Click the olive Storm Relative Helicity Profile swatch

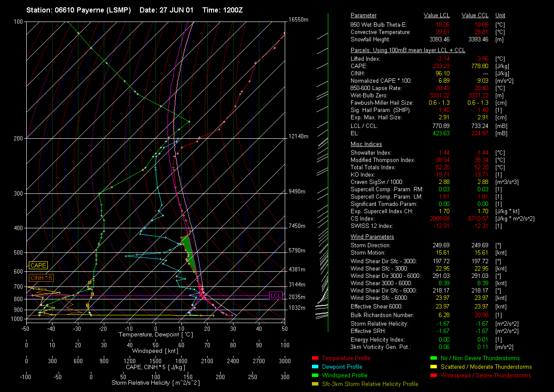[x=314, y=384]
